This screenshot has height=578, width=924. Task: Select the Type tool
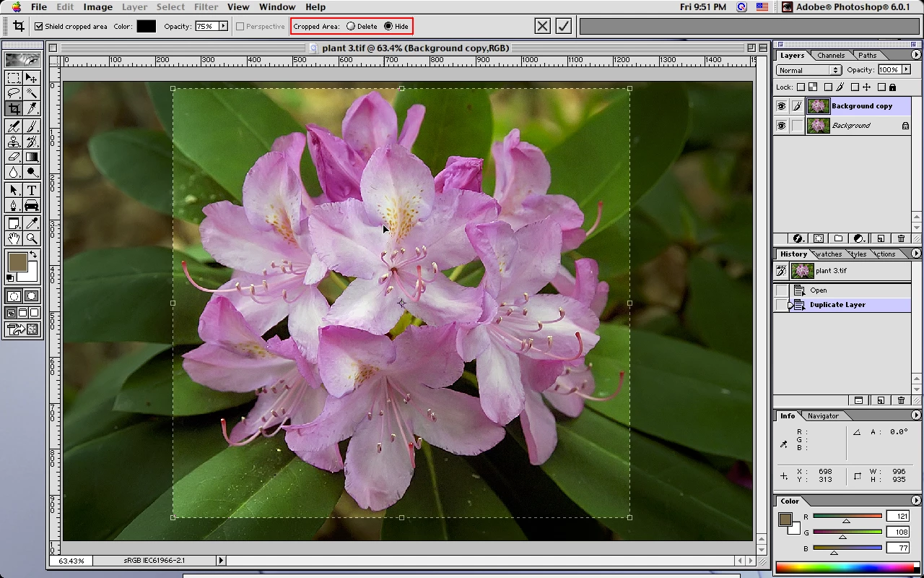click(32, 190)
